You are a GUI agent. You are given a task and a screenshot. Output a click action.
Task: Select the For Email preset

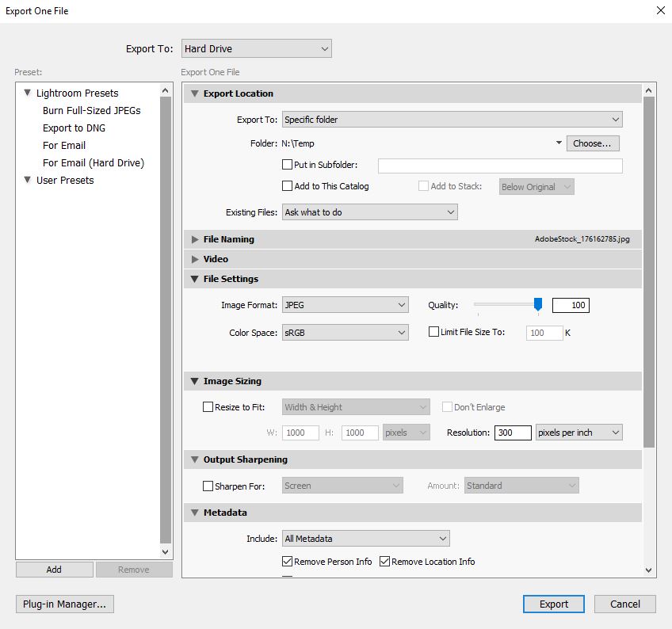(x=64, y=146)
